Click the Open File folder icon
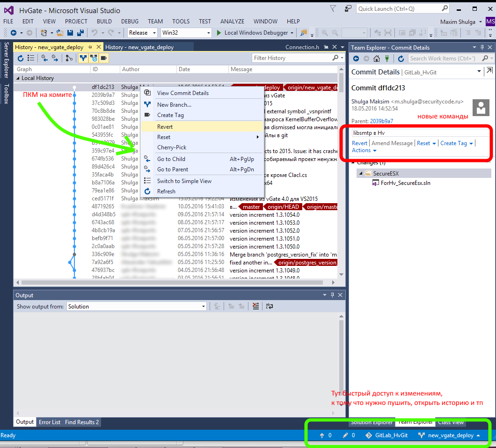 click(x=60, y=33)
